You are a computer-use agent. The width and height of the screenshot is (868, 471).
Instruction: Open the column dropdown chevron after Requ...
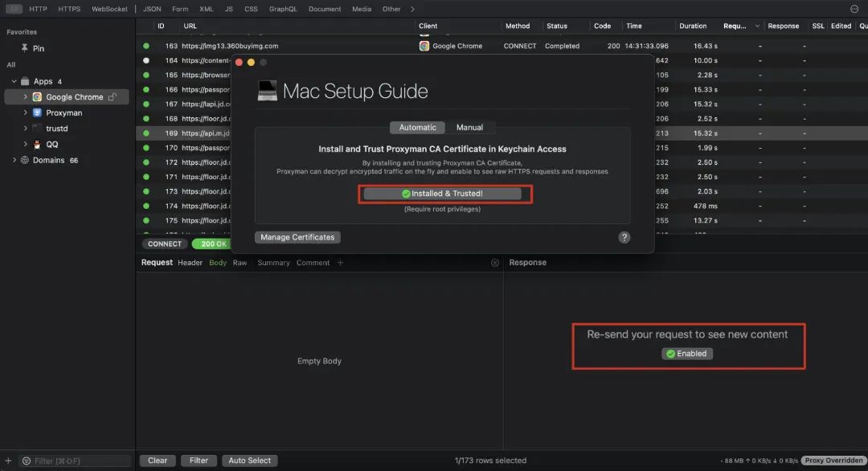(757, 26)
